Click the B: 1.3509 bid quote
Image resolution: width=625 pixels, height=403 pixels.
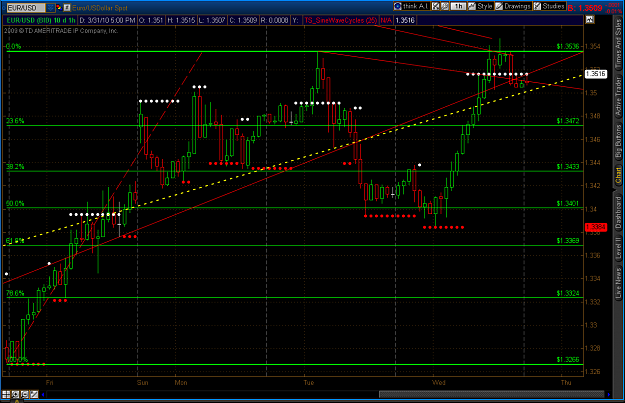(584, 8)
